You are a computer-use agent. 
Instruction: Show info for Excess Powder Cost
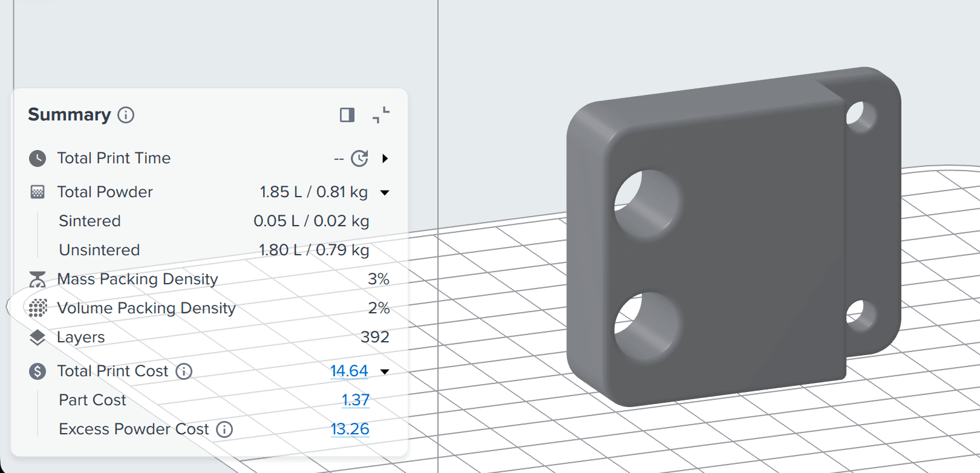click(224, 429)
